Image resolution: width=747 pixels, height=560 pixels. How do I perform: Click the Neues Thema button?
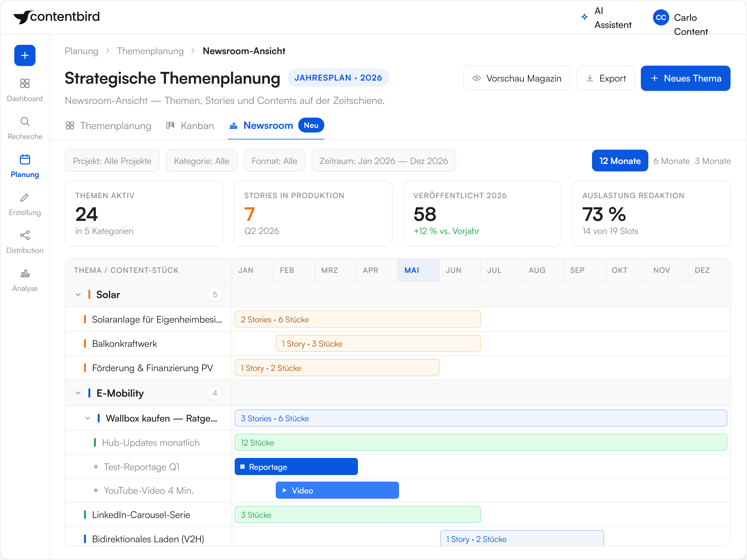[685, 78]
